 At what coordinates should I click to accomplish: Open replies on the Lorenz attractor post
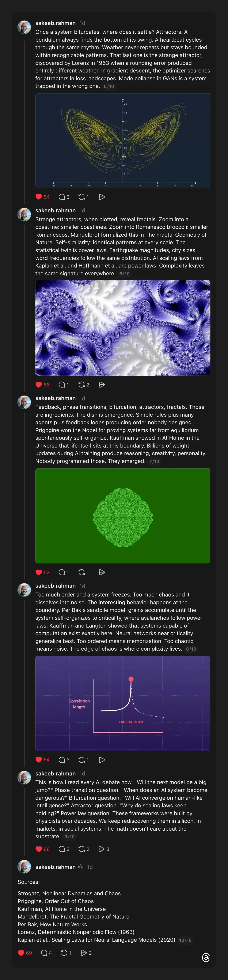(x=62, y=197)
